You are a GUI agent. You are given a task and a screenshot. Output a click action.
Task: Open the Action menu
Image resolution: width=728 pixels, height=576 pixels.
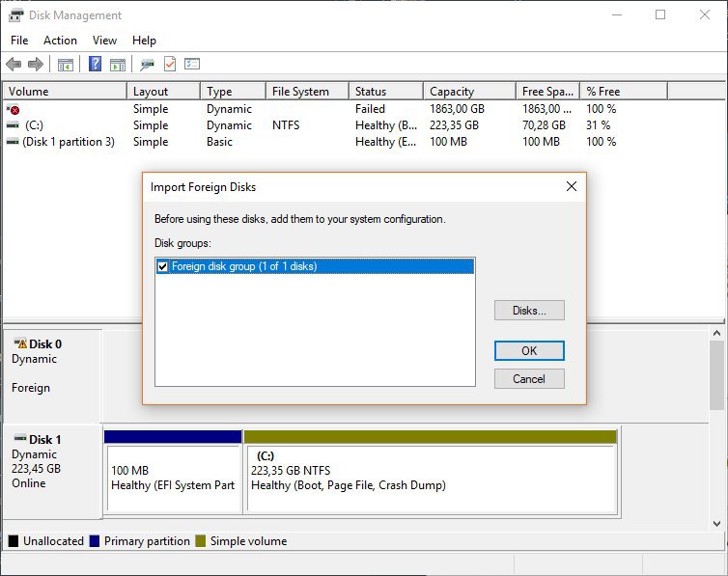coord(60,41)
